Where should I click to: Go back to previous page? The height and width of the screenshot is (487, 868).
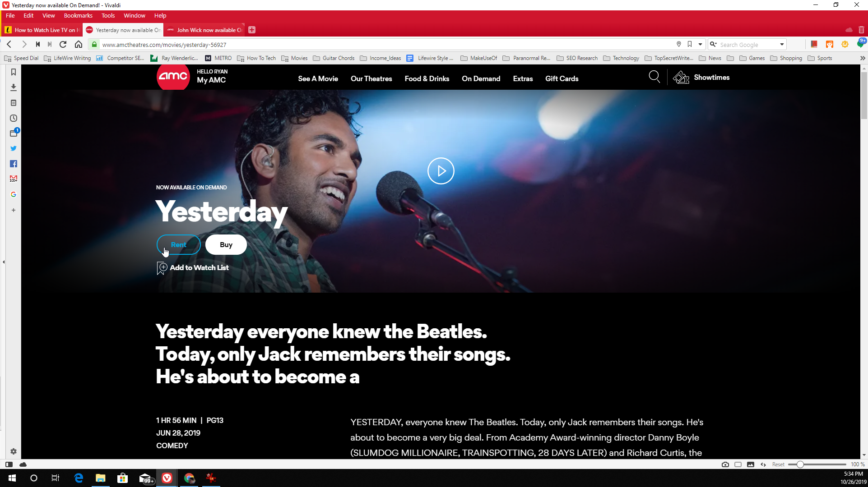click(x=9, y=44)
